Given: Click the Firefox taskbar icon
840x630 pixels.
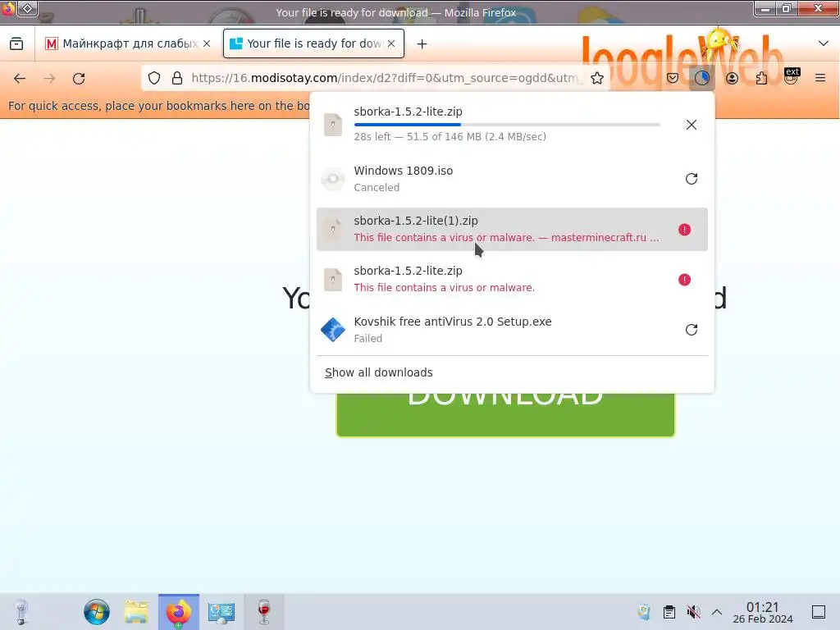Looking at the screenshot, I should [178, 612].
